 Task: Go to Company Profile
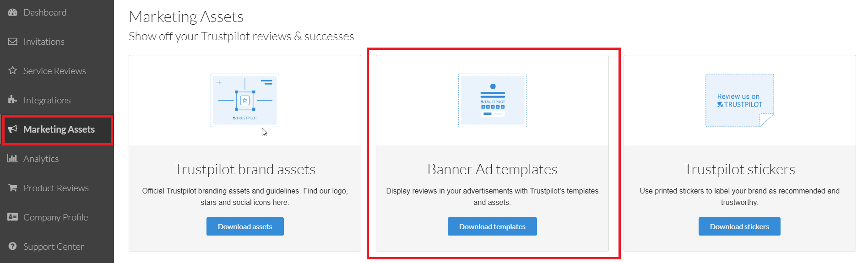coord(57,217)
